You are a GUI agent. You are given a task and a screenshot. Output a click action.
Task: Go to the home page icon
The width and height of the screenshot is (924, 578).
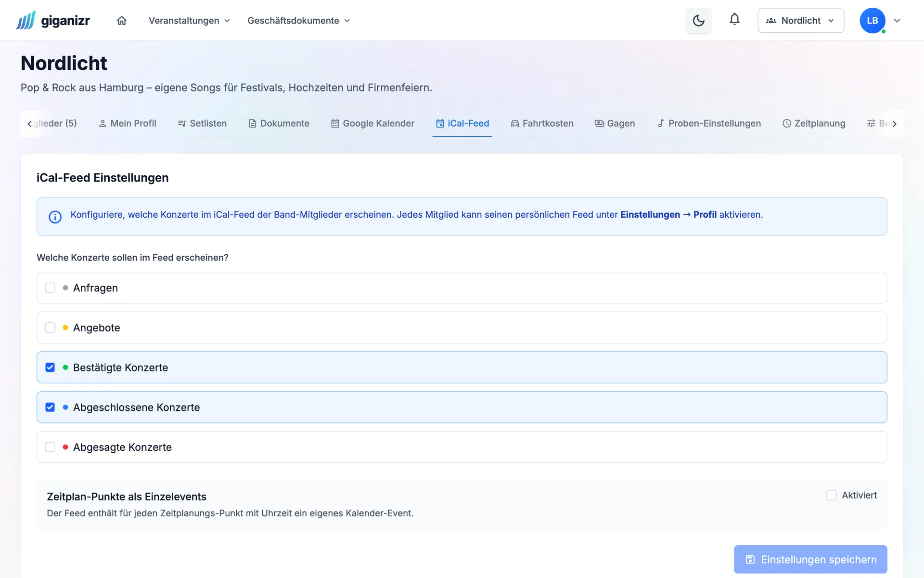click(122, 20)
